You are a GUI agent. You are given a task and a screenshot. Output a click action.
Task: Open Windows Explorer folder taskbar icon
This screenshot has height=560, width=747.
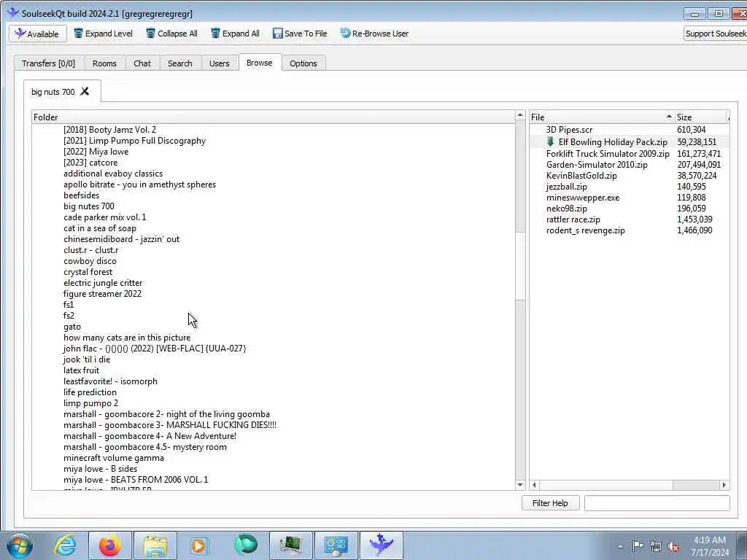pyautogui.click(x=155, y=545)
